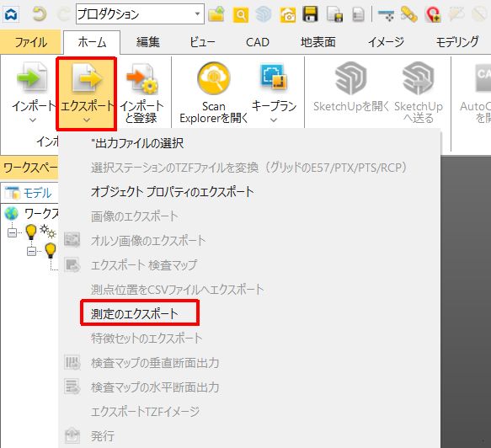Toggle second-level light bulb visibility

51,250
